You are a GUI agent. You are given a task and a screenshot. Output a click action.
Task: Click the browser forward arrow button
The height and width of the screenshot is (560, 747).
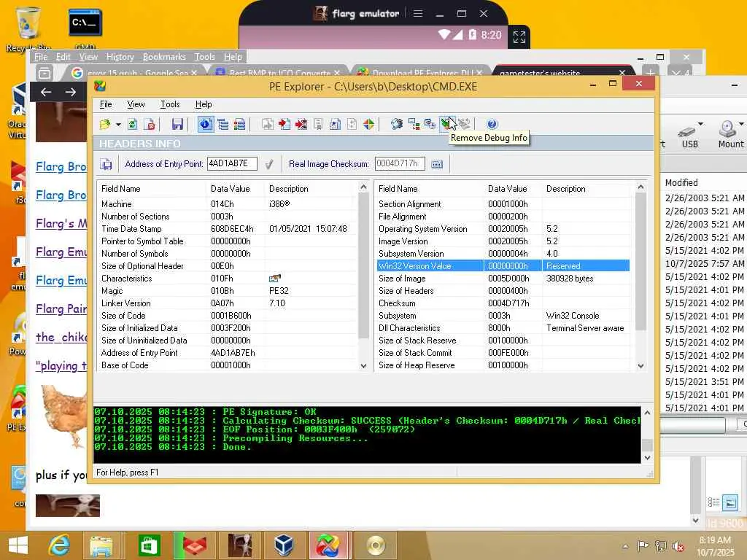point(71,92)
